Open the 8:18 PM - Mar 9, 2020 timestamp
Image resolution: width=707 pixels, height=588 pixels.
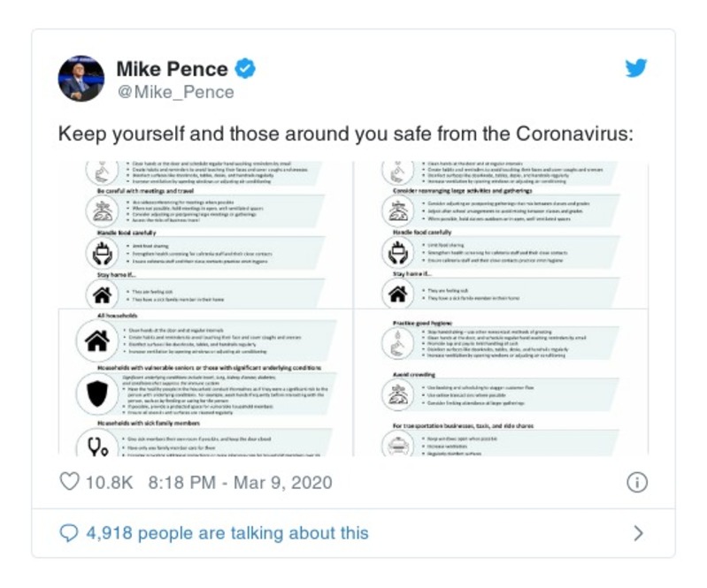pos(241,483)
